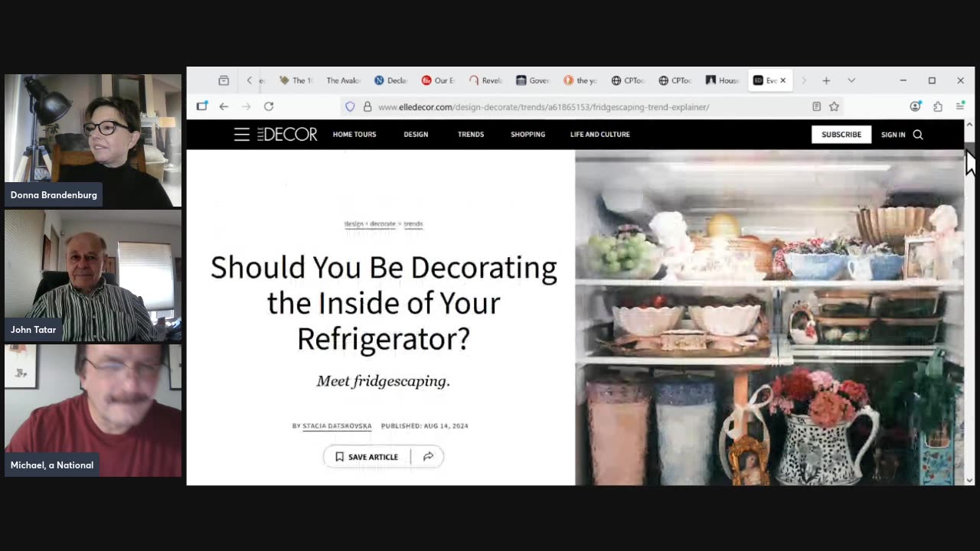980x551 pixels.
Task: Click the site padlock security icon
Action: coord(367,106)
